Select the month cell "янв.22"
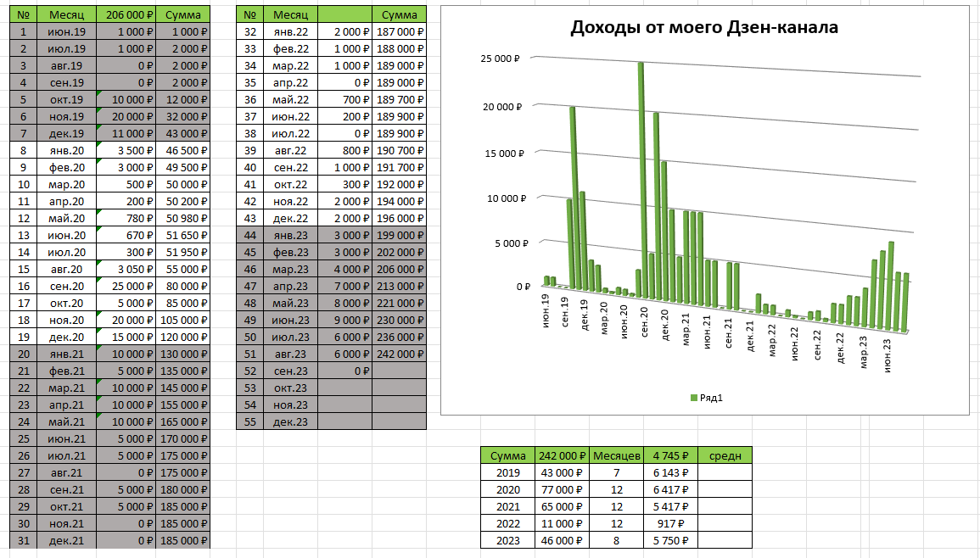Screen dimensions: 980x558 [291, 32]
